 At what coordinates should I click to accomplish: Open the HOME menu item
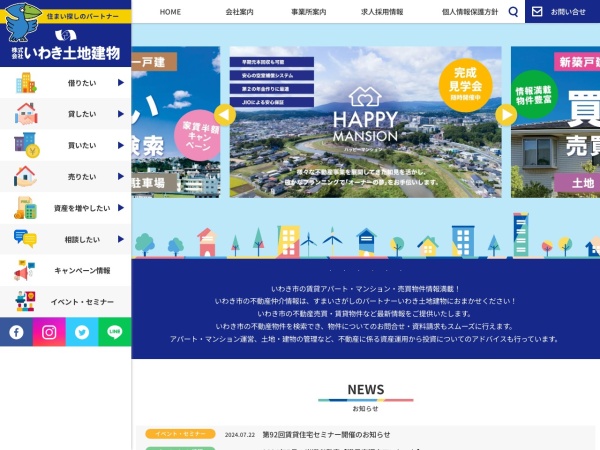tap(170, 12)
